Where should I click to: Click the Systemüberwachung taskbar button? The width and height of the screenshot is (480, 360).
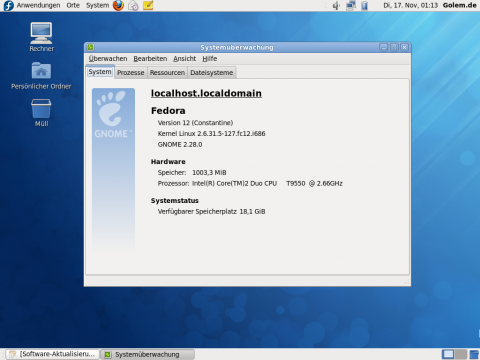click(x=147, y=354)
